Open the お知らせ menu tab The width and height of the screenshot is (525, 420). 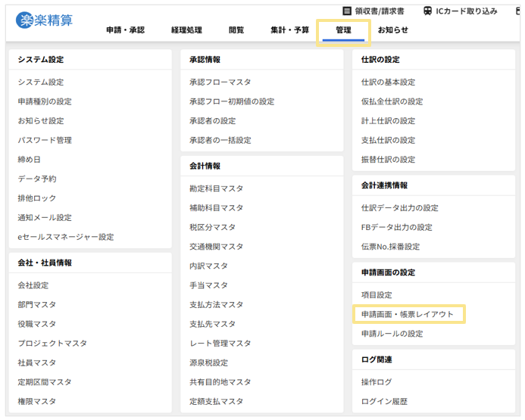[393, 30]
